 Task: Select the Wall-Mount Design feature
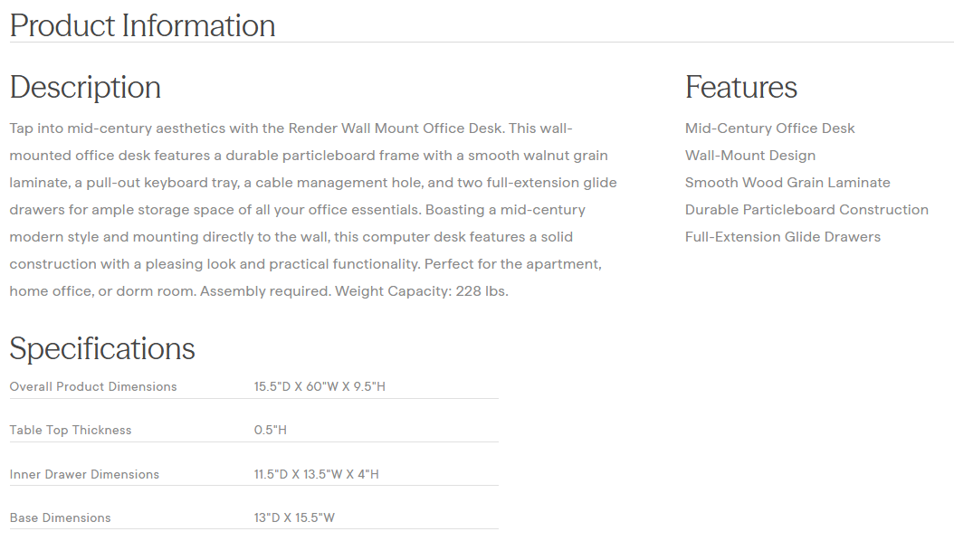749,156
